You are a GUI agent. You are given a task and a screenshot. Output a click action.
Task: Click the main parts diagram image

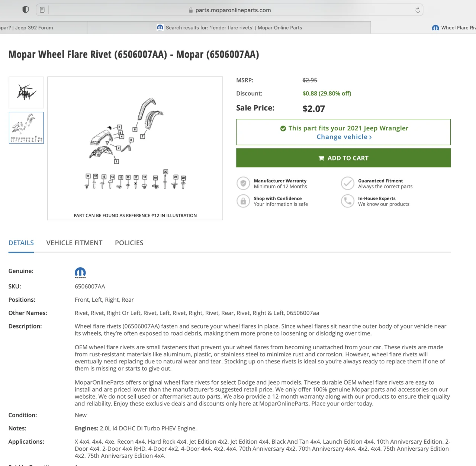click(x=135, y=145)
